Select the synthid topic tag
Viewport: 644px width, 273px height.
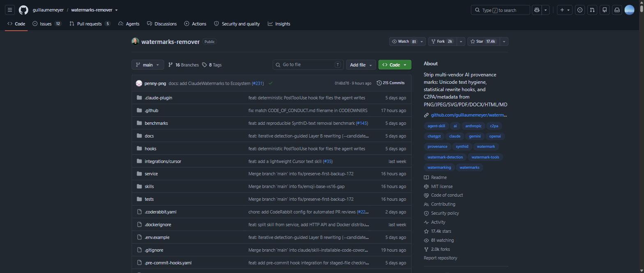(462, 147)
